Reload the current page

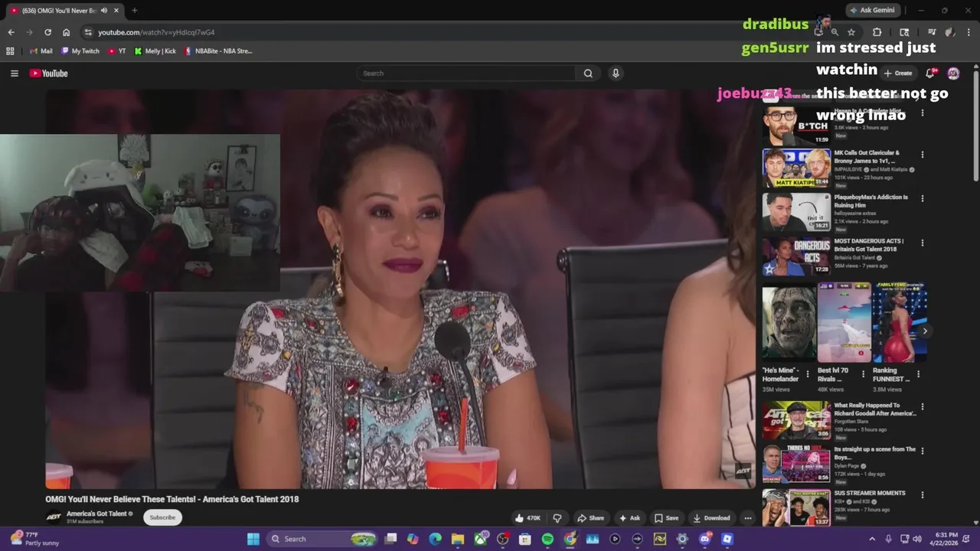coord(47,32)
